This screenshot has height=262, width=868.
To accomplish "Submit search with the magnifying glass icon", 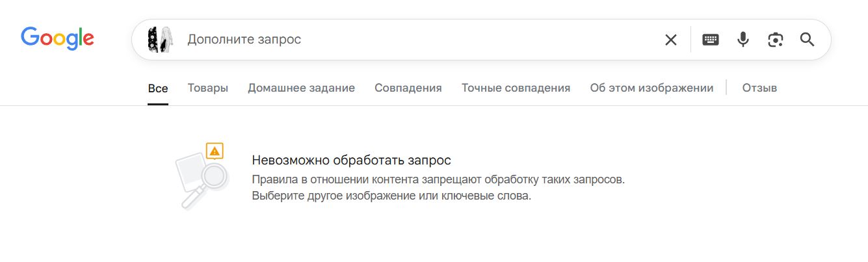I will tap(807, 40).
